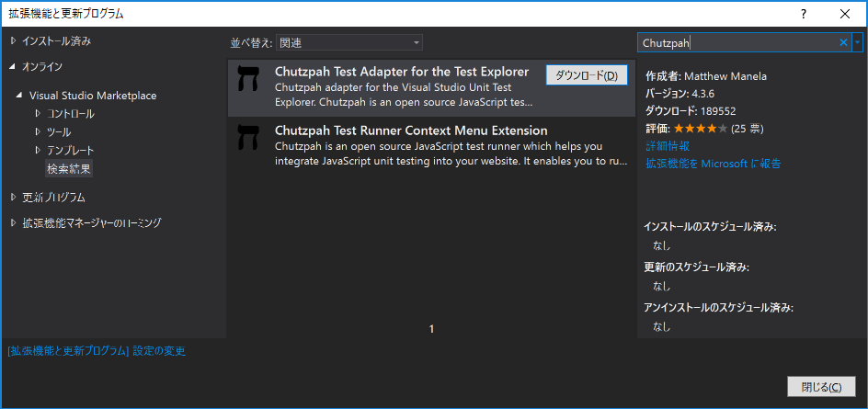The width and height of the screenshot is (868, 409).
Task: Open the 詳細情報 link
Action: click(x=668, y=146)
